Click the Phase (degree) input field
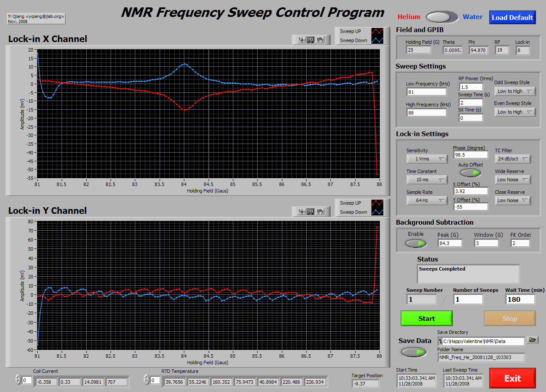The image size is (546, 392). (471, 155)
